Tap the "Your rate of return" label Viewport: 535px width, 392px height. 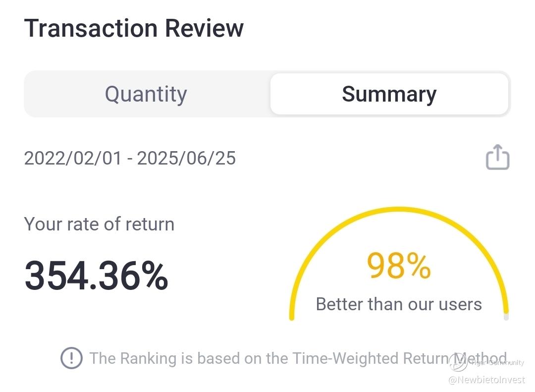[99, 224]
